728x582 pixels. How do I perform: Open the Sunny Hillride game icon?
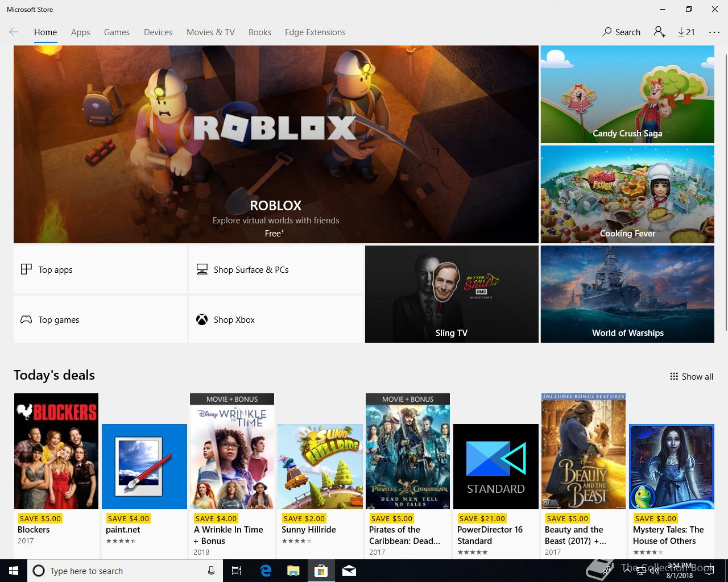coord(320,467)
